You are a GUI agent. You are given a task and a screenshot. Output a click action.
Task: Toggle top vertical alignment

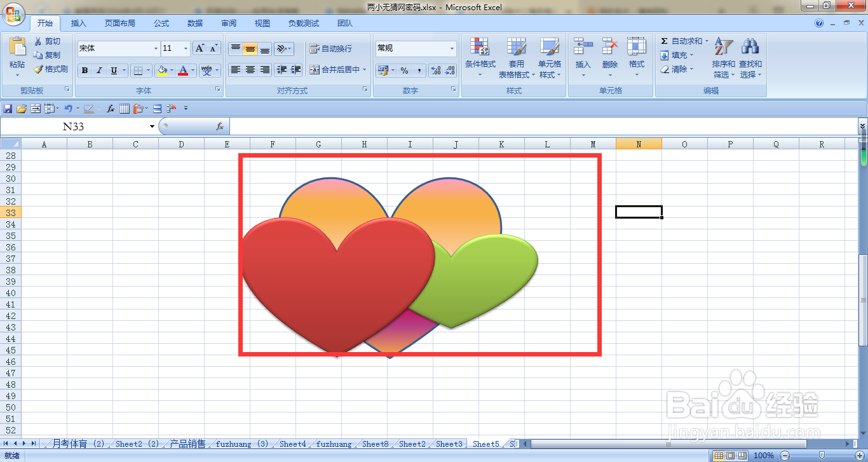236,48
